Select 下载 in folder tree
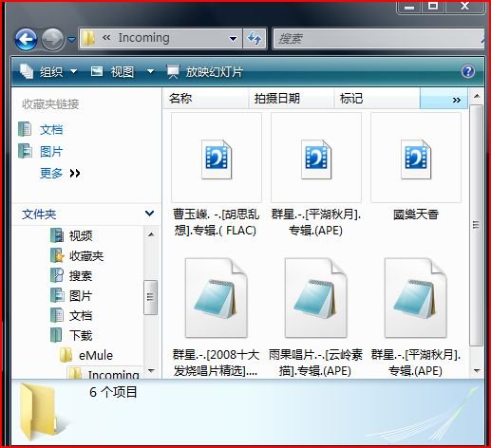 tap(81, 335)
